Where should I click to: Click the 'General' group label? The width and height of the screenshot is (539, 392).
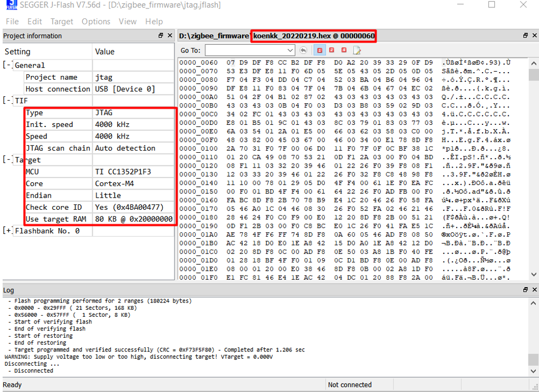coord(30,65)
